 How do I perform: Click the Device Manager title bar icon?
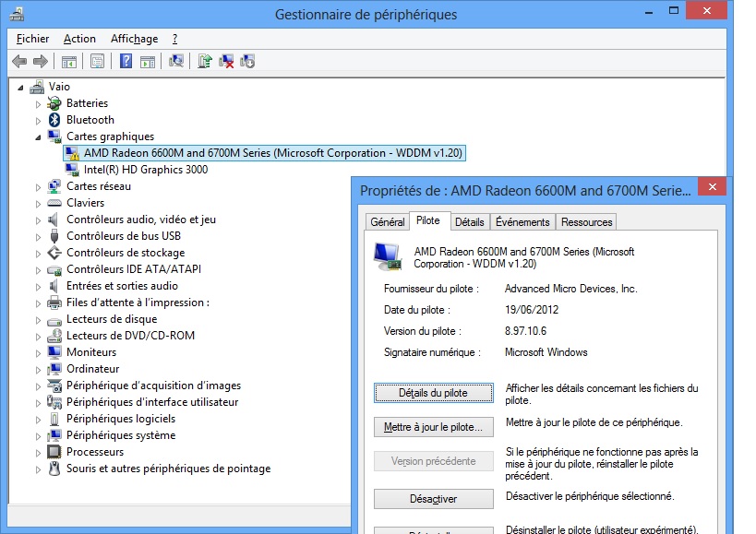(x=17, y=15)
